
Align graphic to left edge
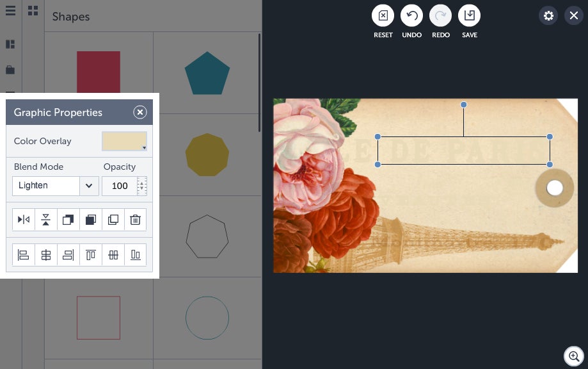tap(24, 255)
